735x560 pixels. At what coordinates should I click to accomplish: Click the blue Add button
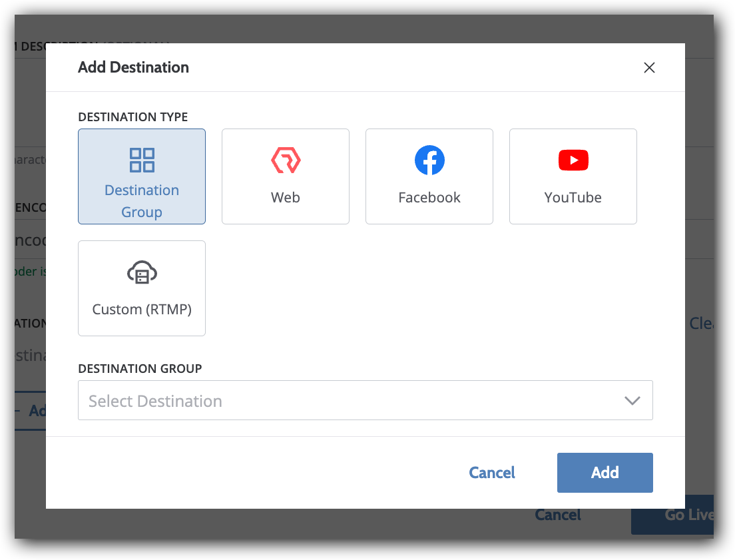[x=605, y=473]
